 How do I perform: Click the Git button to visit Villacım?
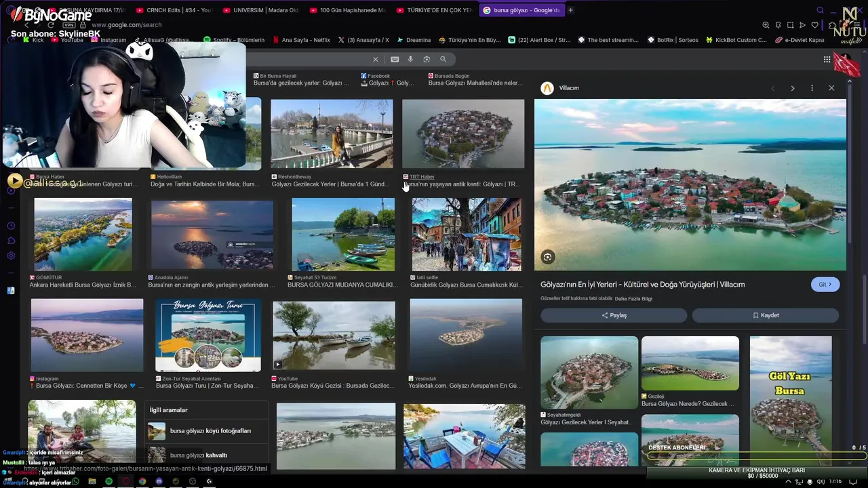(825, 285)
